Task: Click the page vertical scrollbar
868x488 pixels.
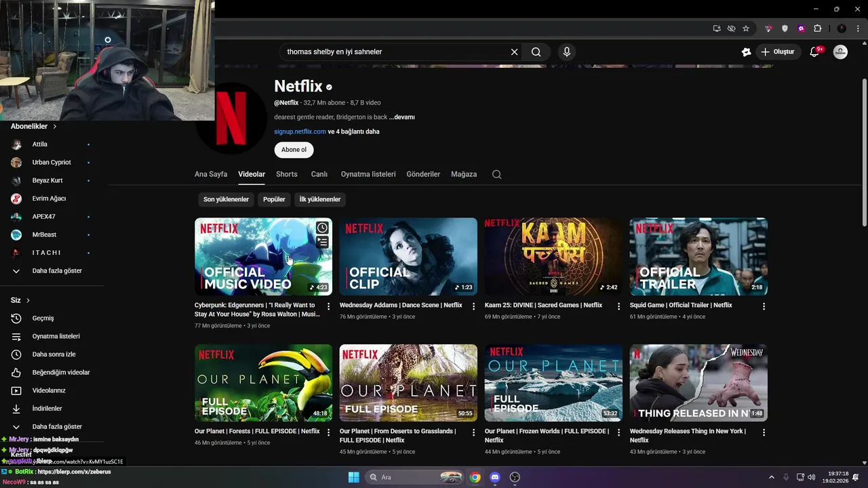Action: (x=864, y=152)
